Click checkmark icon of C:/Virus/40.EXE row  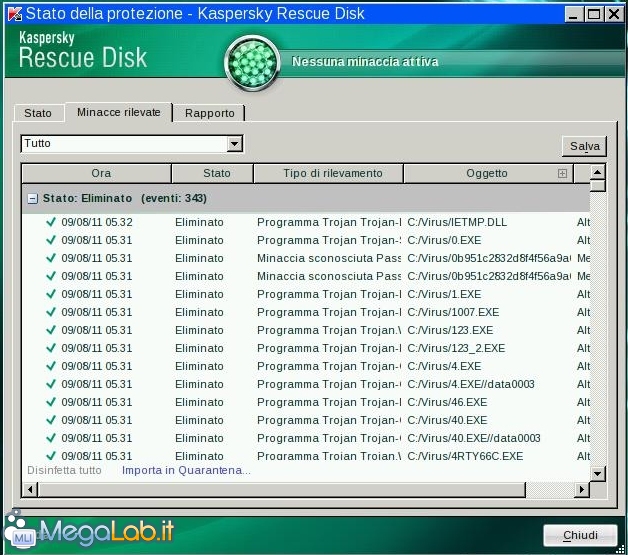click(51, 420)
